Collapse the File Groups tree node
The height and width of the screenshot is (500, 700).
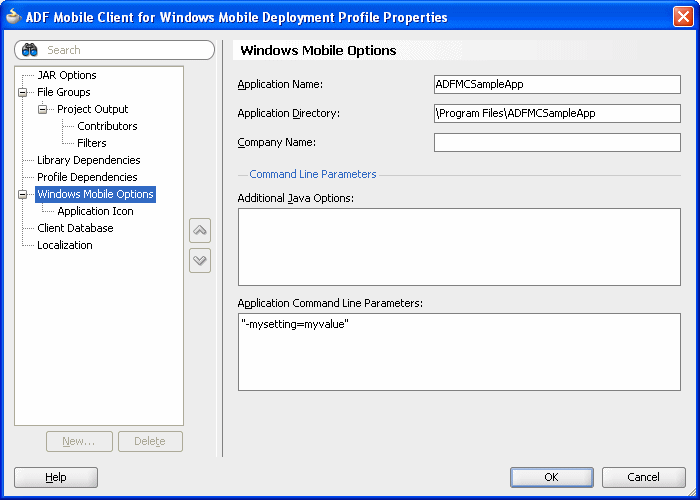click(x=22, y=92)
